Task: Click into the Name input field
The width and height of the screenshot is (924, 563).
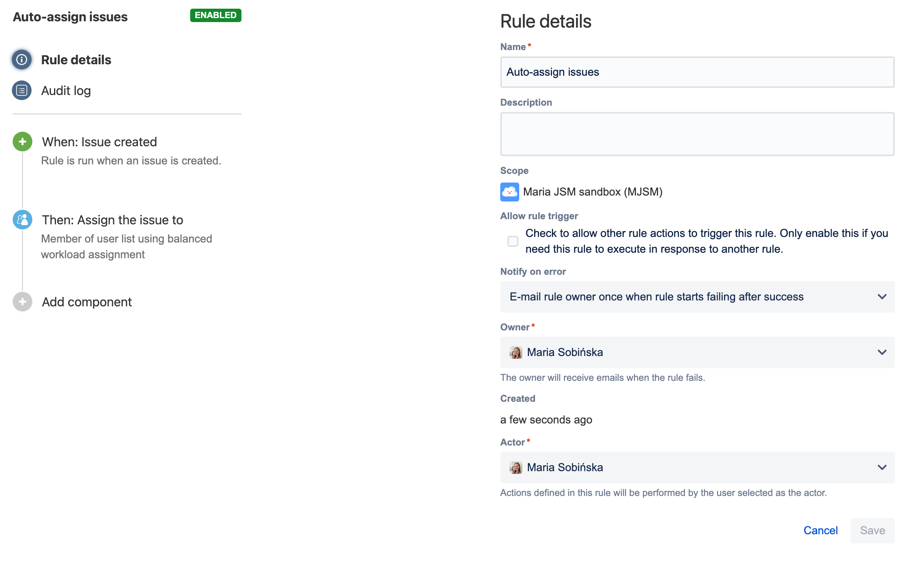Action: click(697, 72)
